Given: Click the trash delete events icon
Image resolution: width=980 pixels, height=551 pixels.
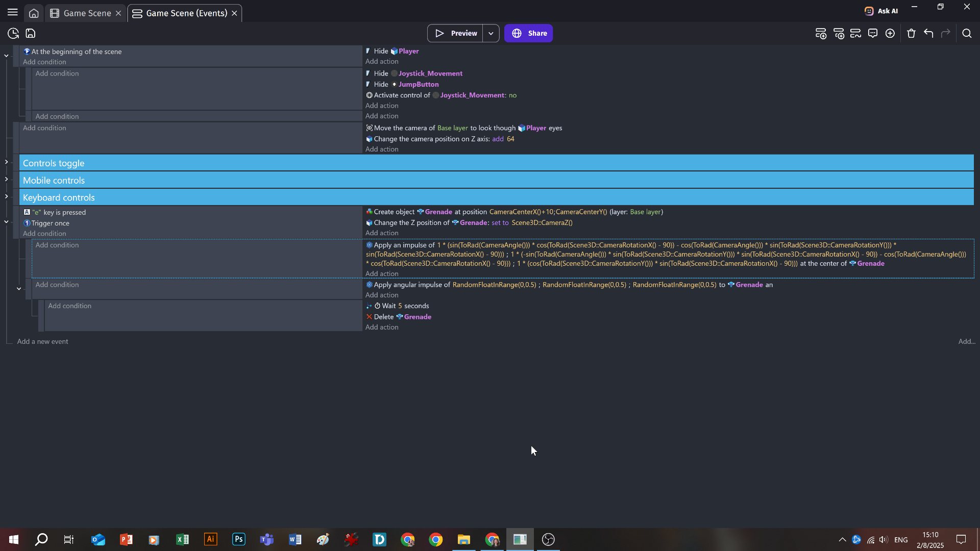Looking at the screenshot, I should point(911,34).
